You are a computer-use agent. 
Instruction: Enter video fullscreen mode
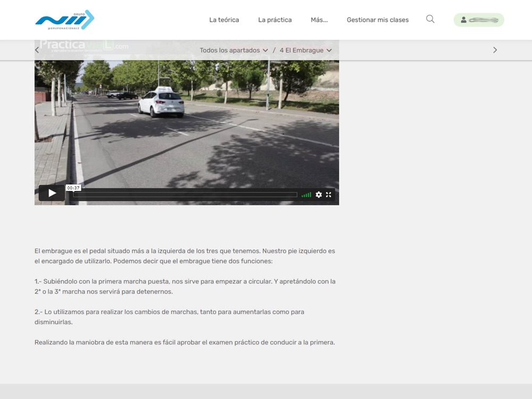[x=328, y=194]
